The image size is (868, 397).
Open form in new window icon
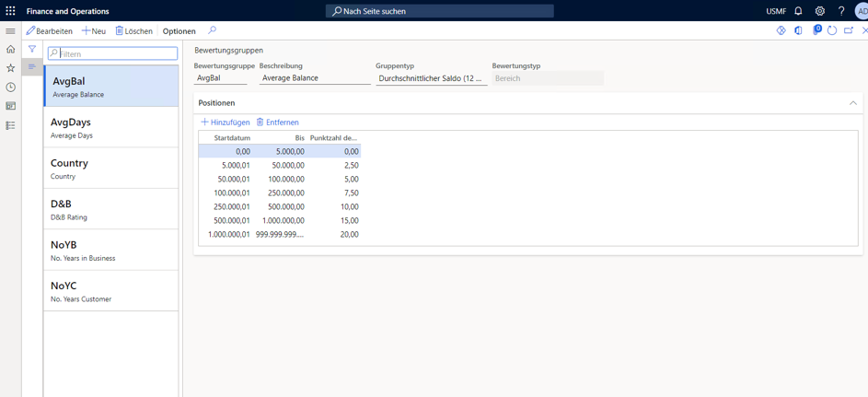pos(849,30)
